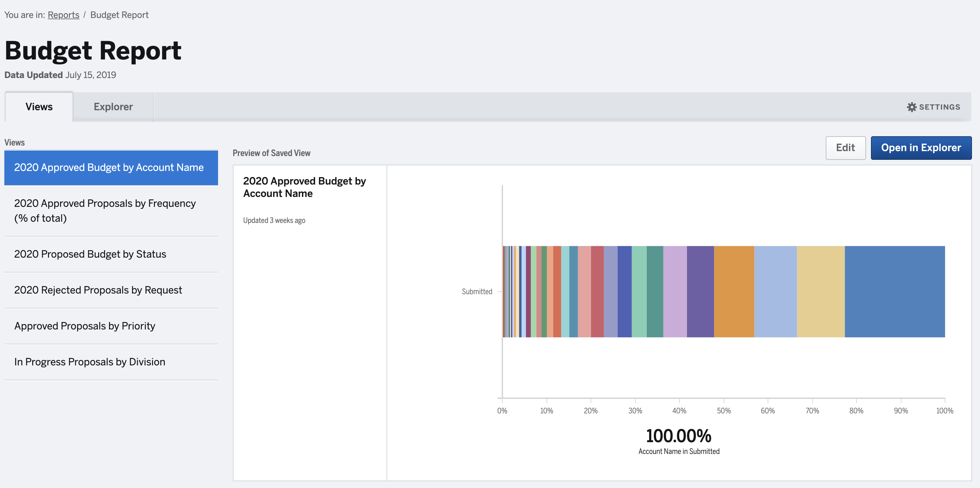Click the Reports breadcrumb link
The width and height of the screenshot is (980, 488).
63,15
